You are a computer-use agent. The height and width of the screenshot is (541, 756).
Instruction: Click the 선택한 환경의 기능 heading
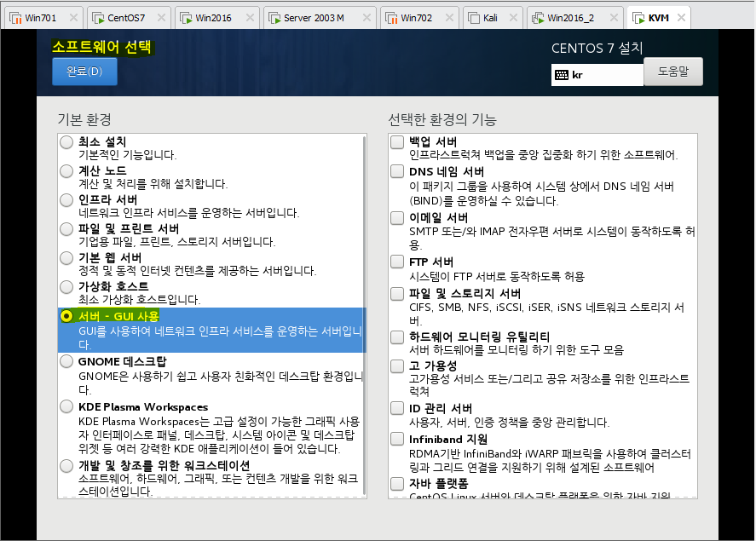pyautogui.click(x=442, y=119)
